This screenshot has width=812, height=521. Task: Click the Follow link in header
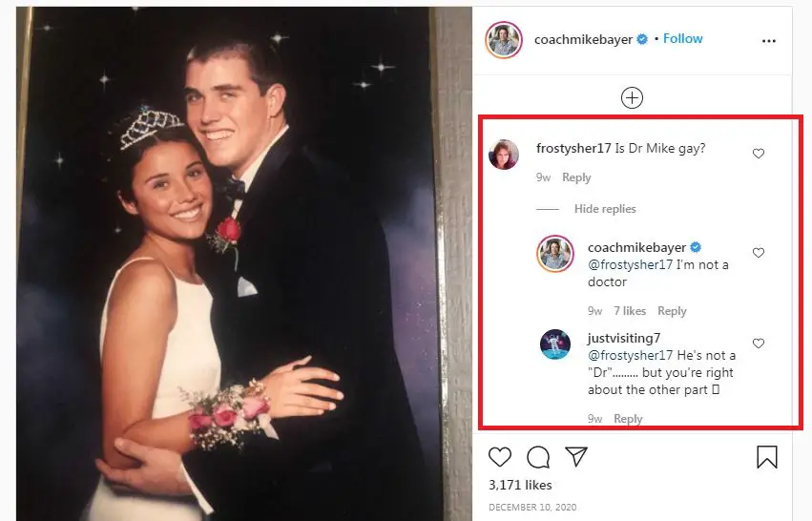pos(683,39)
